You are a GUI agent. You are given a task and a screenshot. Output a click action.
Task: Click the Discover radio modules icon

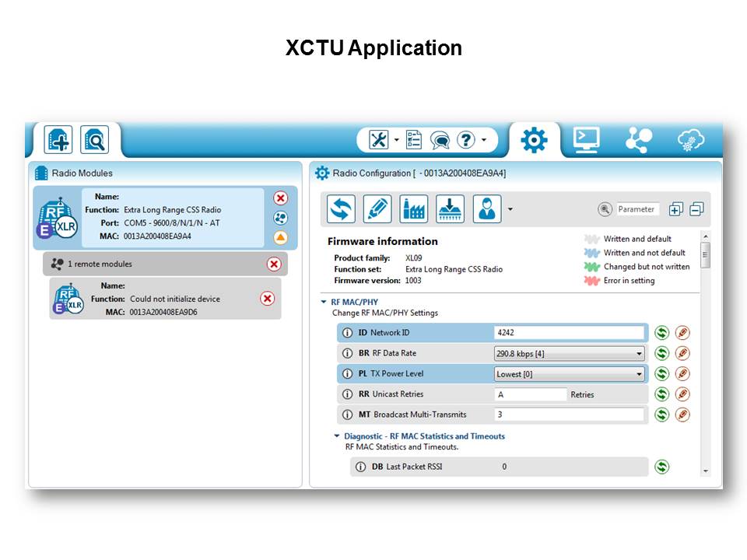tap(96, 141)
